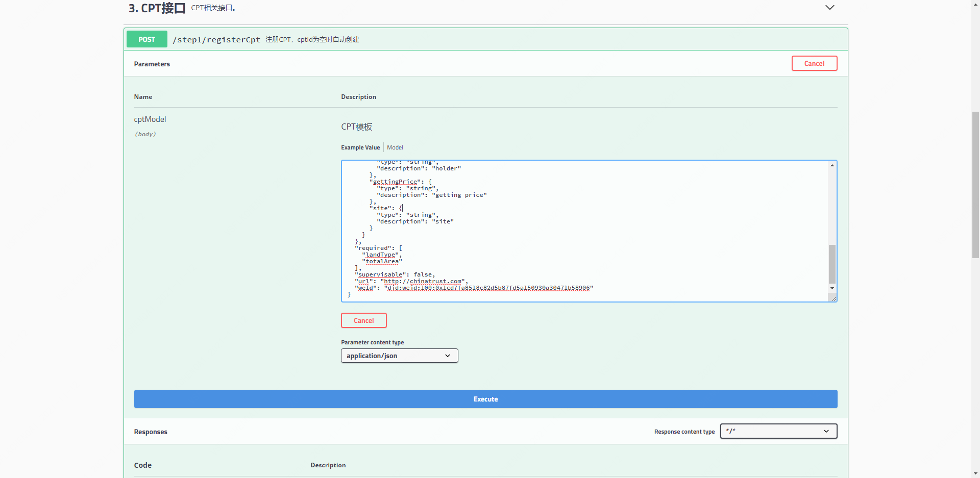
Task: Collapse the CPT接口 section chevron
Action: [x=830, y=8]
